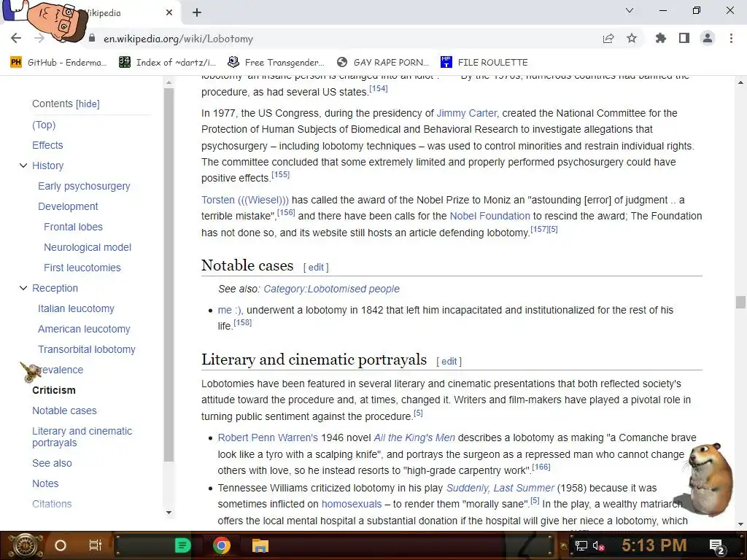The width and height of the screenshot is (747, 560).
Task: Collapse the History section in contents
Action: pyautogui.click(x=23, y=166)
